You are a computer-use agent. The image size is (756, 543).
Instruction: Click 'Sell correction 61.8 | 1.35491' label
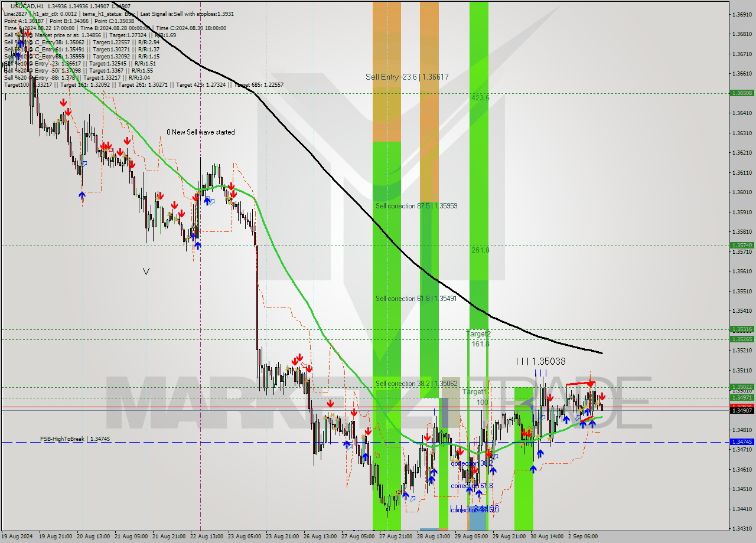click(x=416, y=299)
